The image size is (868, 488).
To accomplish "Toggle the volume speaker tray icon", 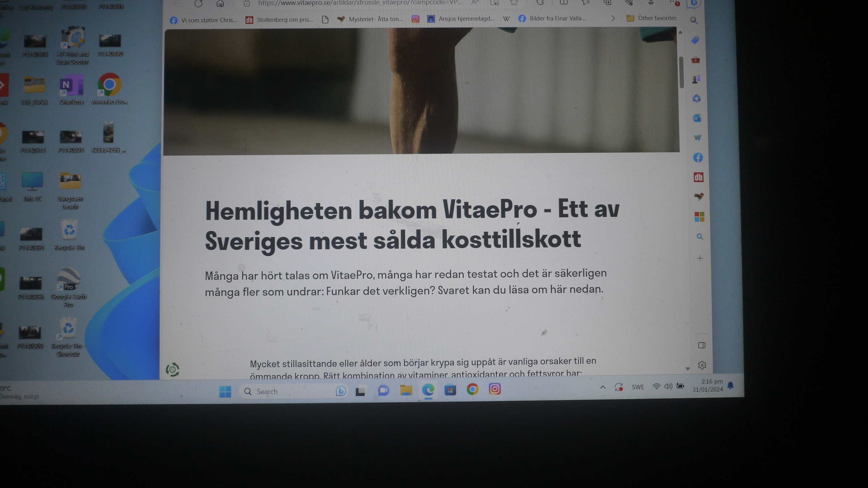I will click(668, 386).
